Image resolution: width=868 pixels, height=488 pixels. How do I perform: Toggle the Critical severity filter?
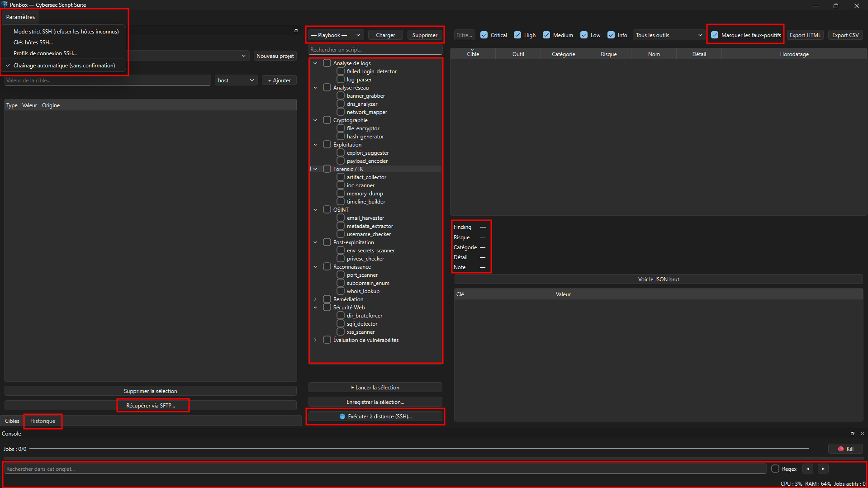point(484,35)
